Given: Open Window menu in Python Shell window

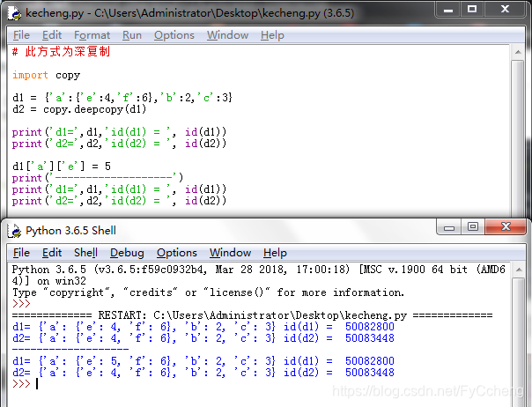Looking at the screenshot, I should coord(231,253).
